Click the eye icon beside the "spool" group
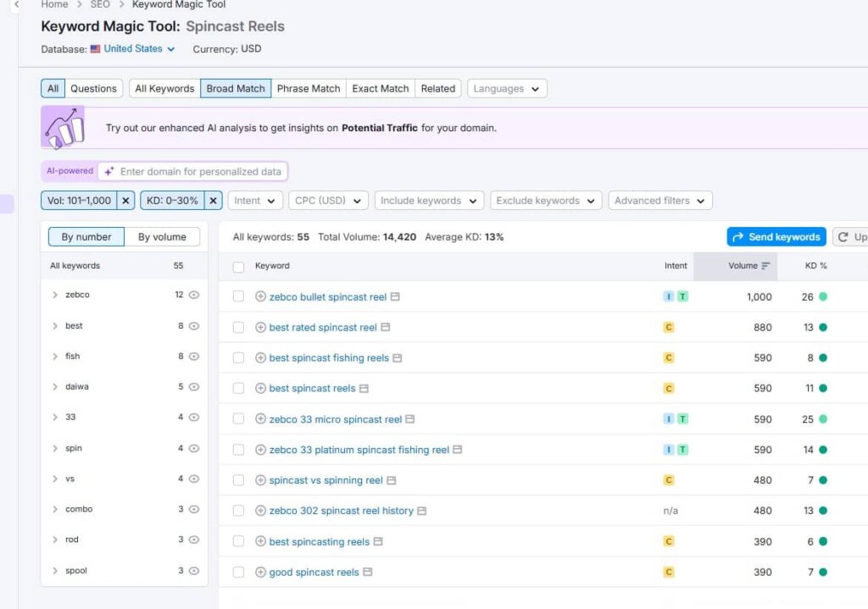 [192, 570]
